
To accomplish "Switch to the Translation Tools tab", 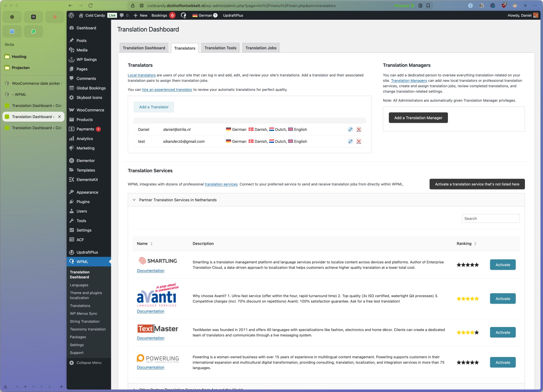I will click(x=220, y=48).
